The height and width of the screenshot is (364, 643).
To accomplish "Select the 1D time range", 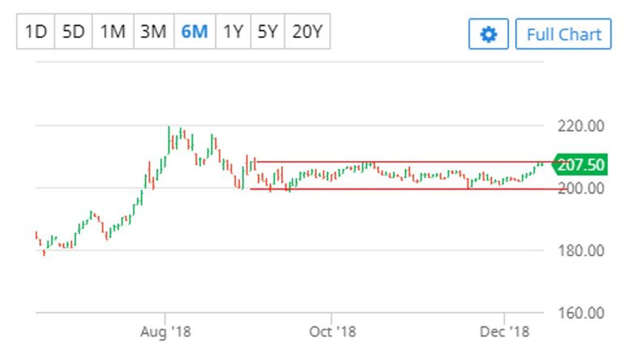I will (35, 32).
